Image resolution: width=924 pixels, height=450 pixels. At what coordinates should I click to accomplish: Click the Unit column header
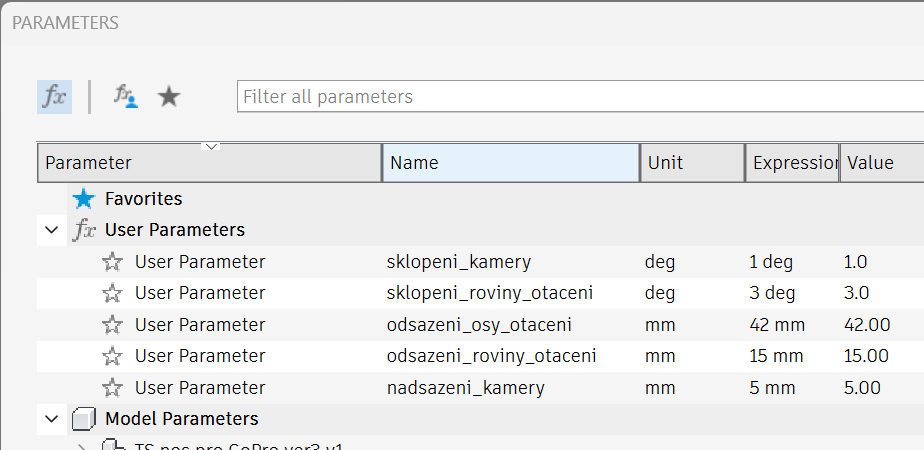pos(692,163)
